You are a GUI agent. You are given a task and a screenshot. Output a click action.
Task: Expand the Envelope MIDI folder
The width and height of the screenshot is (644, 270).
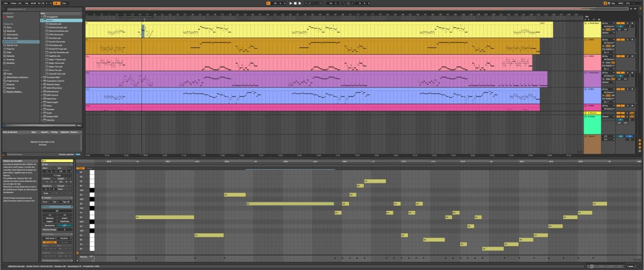42,77
